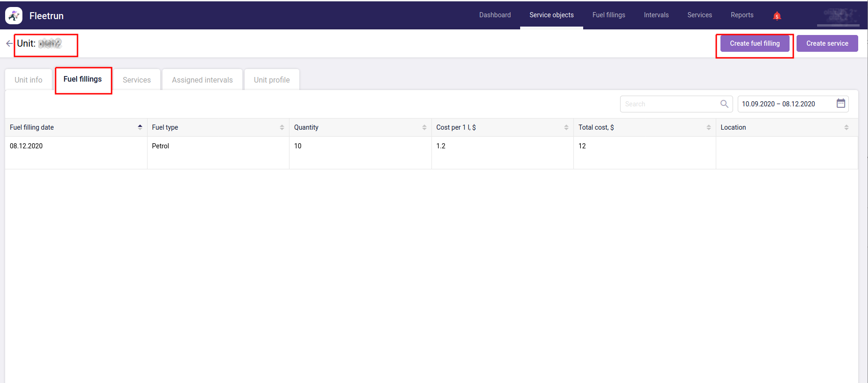Sort by Location column arrows

point(846,127)
